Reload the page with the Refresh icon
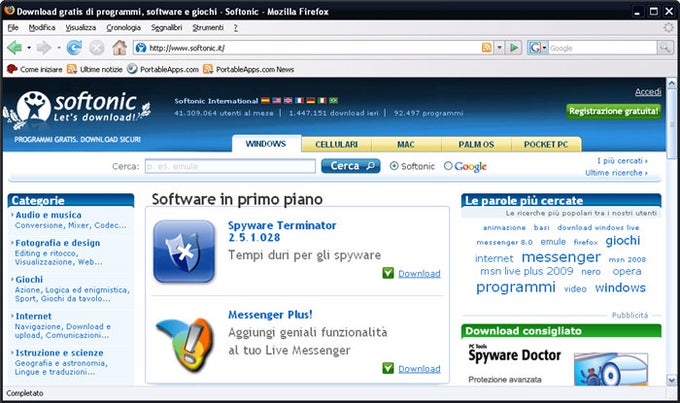 (x=74, y=48)
